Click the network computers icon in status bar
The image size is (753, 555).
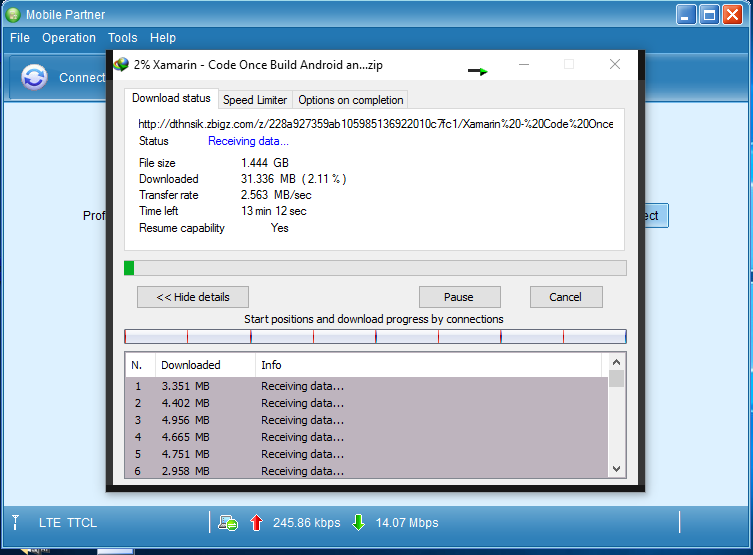(228, 522)
